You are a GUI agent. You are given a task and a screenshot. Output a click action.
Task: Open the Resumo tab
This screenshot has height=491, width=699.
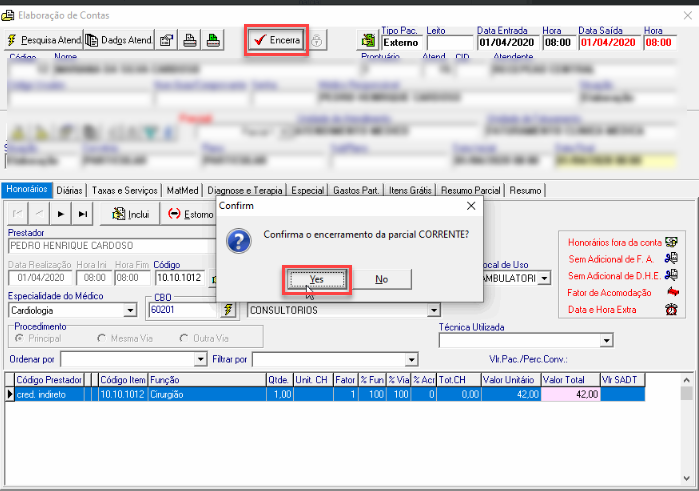tap(525, 190)
